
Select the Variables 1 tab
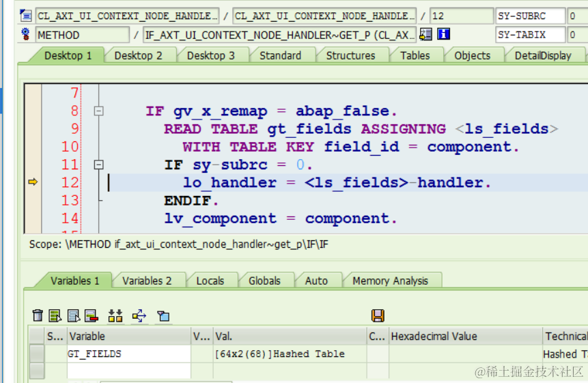pyautogui.click(x=75, y=281)
